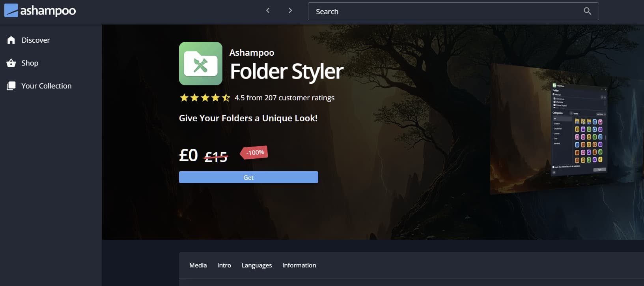Open the Information tab
This screenshot has height=286, width=644.
(299, 265)
